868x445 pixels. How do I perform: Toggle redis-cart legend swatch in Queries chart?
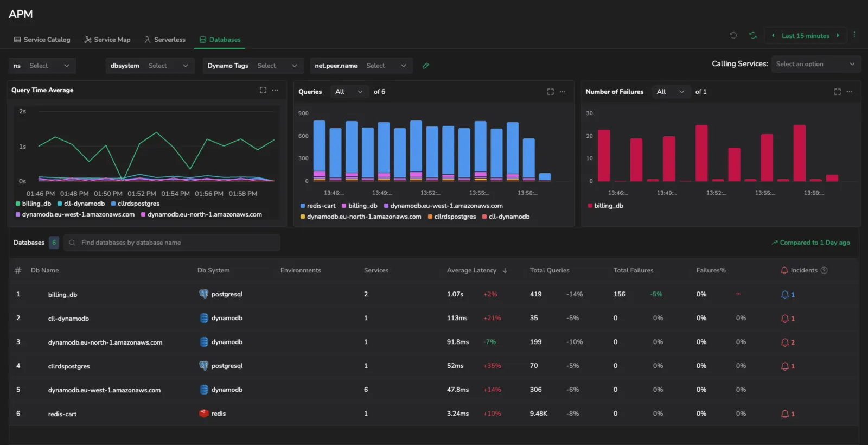303,206
